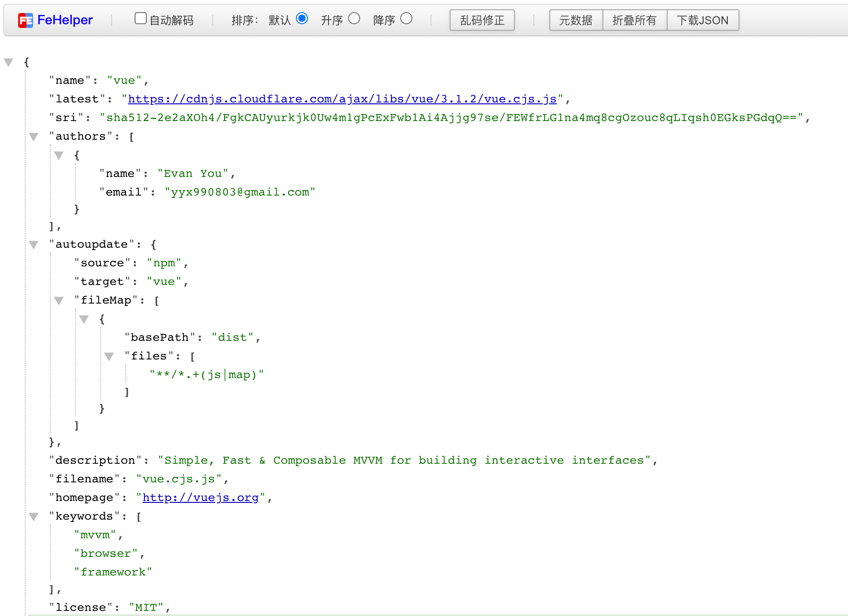Click the "filename" key

[84, 479]
